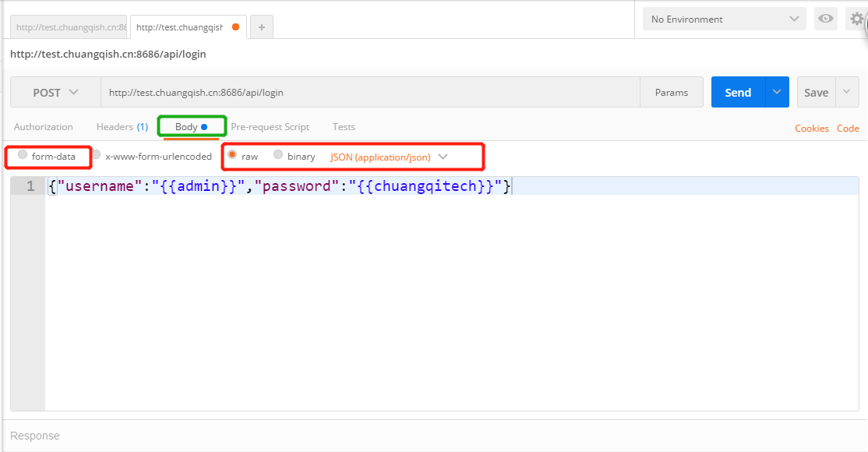
Task: Switch to the Body tab
Action: (191, 127)
